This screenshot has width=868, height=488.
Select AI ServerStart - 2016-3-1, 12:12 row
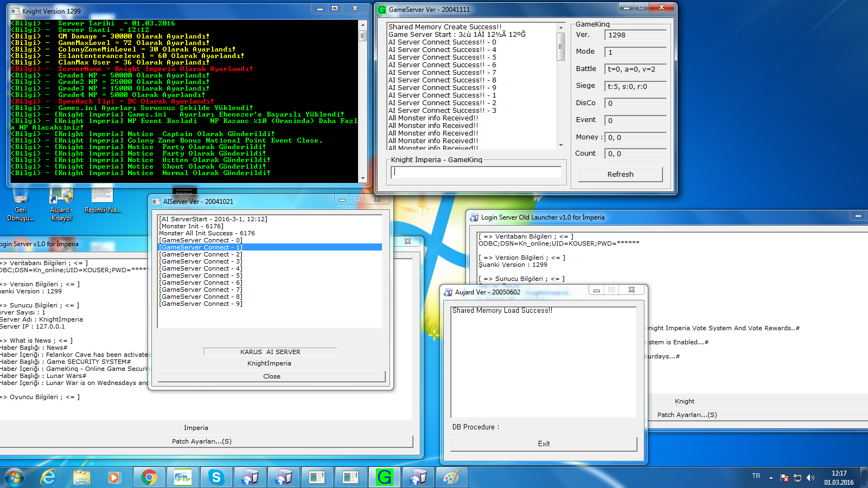270,219
